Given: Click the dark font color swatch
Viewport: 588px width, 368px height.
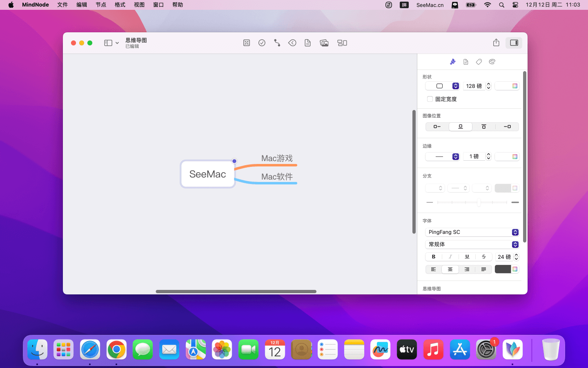Looking at the screenshot, I should [x=503, y=269].
